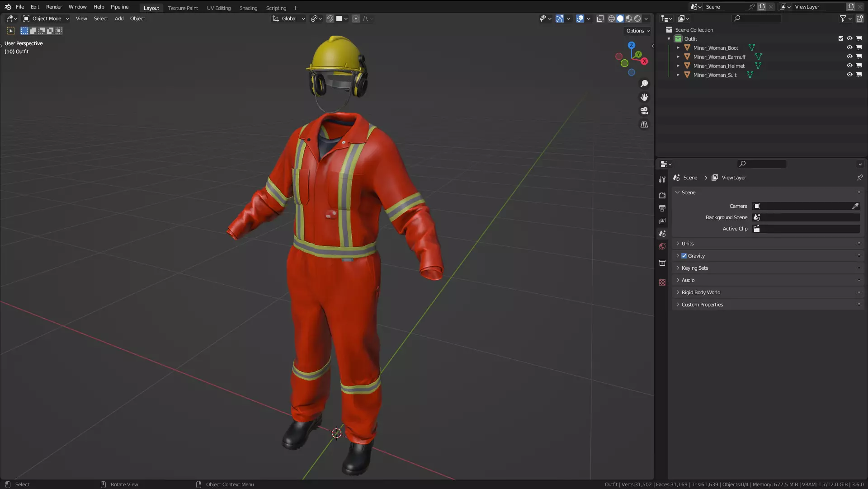The image size is (868, 489).
Task: Click the Z axis on navigation gizmo
Action: pos(632,45)
